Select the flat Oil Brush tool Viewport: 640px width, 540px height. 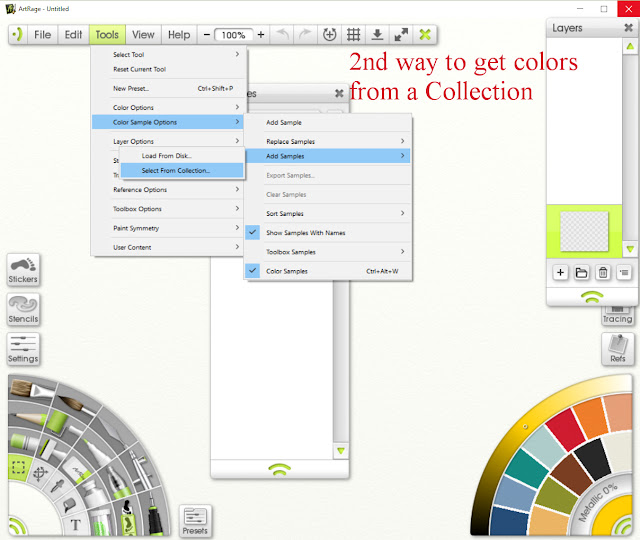point(31,390)
